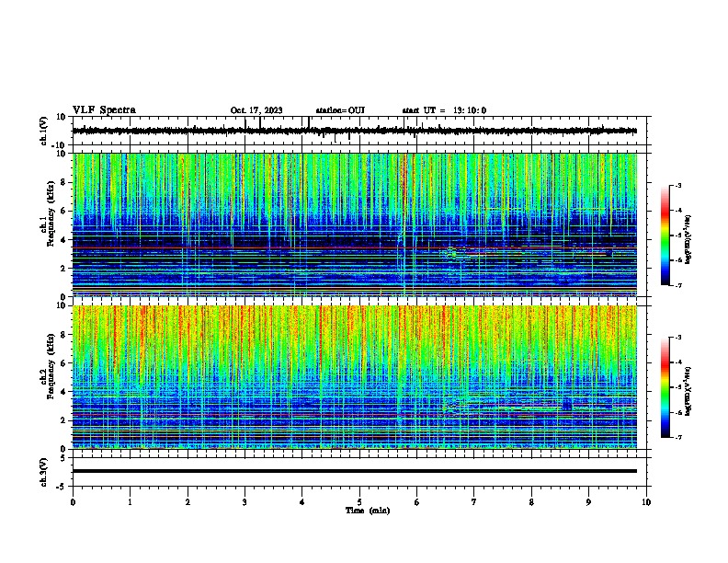Screen dimensions: 728x563
Task: Click time-axis tick label "4"
Action: tap(302, 501)
